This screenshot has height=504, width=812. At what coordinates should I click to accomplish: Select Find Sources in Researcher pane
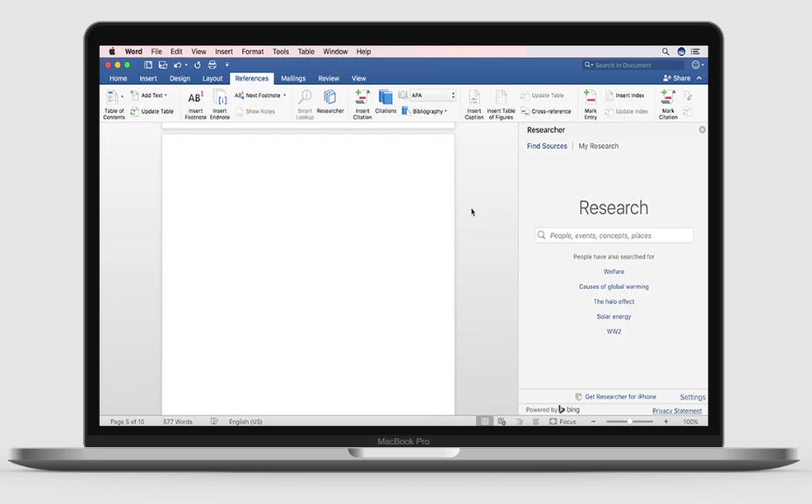click(547, 146)
